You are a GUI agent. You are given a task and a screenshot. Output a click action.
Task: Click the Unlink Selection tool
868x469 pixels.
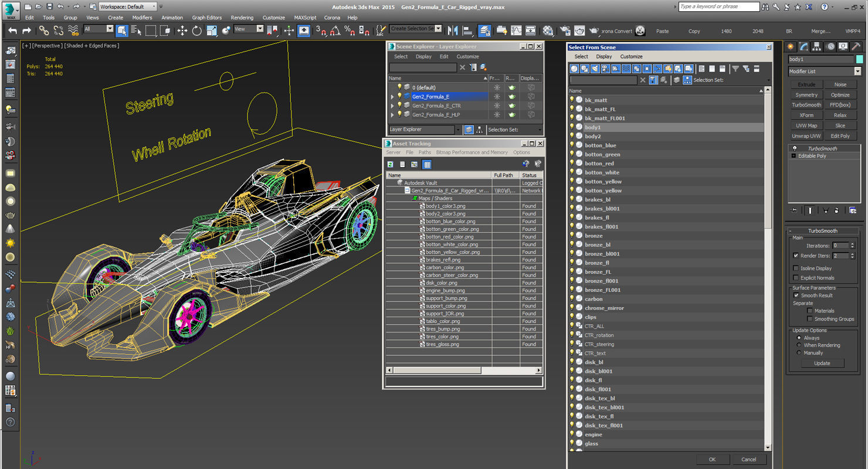(59, 30)
